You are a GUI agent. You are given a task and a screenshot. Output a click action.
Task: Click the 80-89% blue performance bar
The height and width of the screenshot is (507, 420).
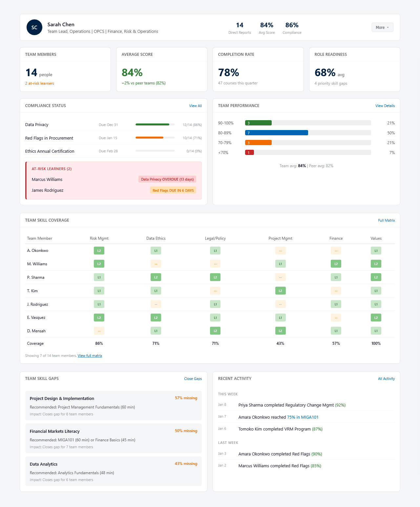click(276, 133)
